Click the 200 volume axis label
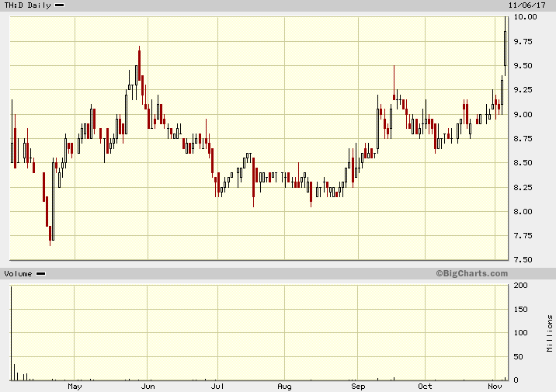The width and height of the screenshot is (556, 392). (520, 286)
